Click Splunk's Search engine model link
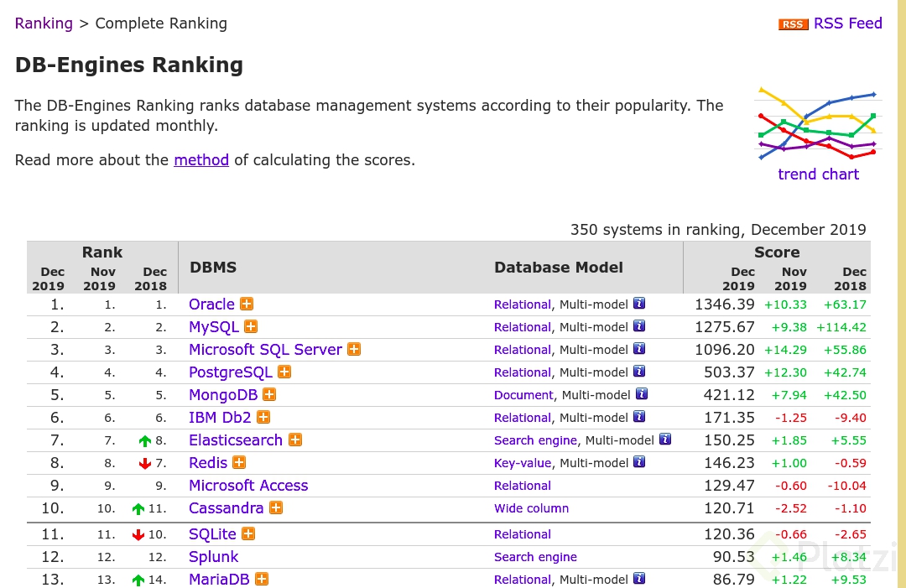The height and width of the screenshot is (588, 906). (535, 556)
